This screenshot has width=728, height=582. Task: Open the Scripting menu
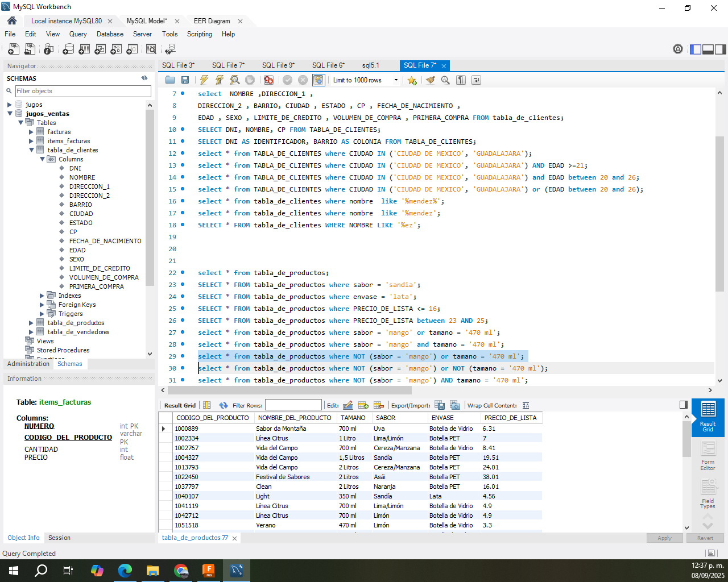click(x=200, y=34)
